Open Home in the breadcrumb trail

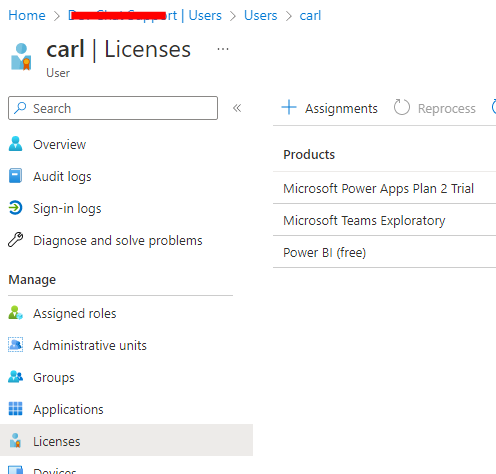[x=27, y=15]
